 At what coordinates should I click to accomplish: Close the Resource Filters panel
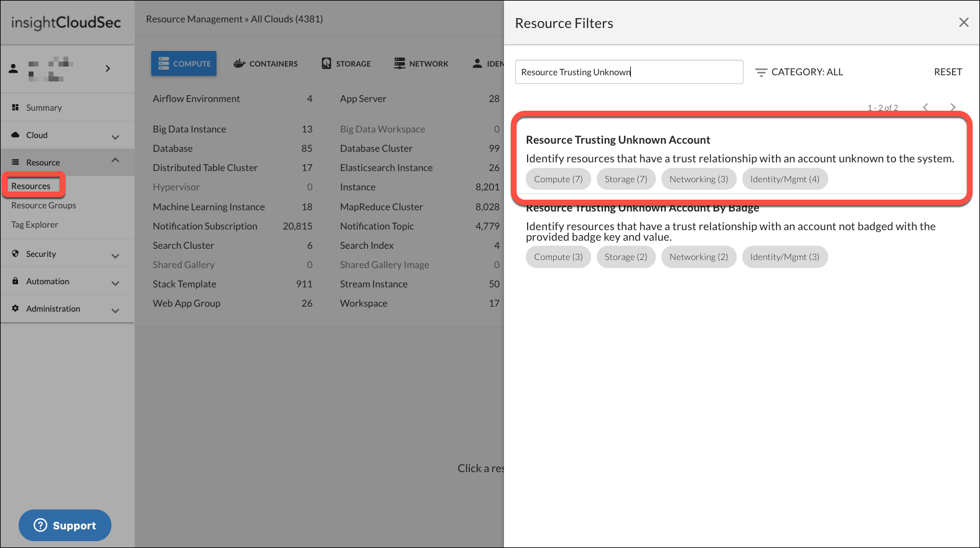click(x=964, y=22)
